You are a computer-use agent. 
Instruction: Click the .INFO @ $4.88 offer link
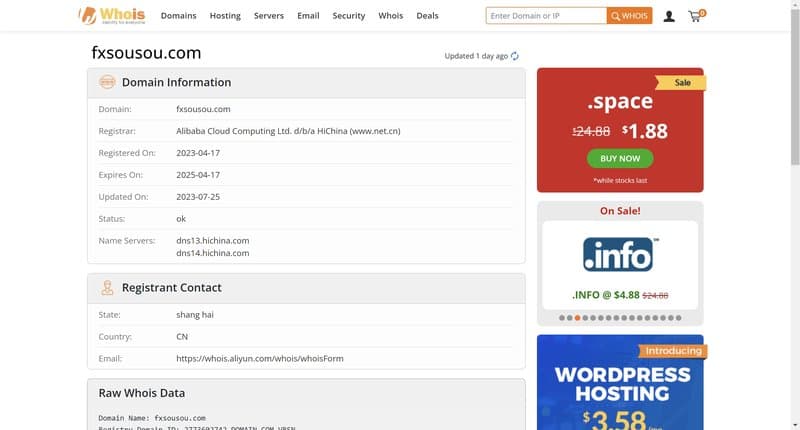click(620, 295)
